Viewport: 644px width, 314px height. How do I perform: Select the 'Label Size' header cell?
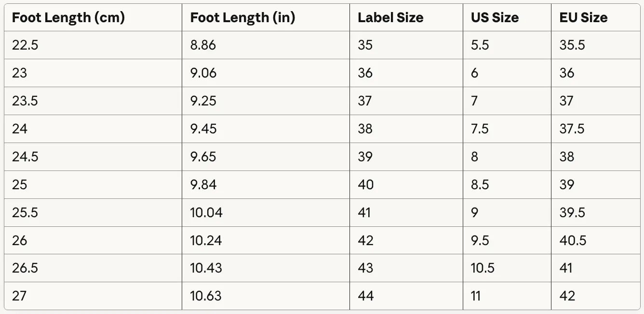click(390, 18)
